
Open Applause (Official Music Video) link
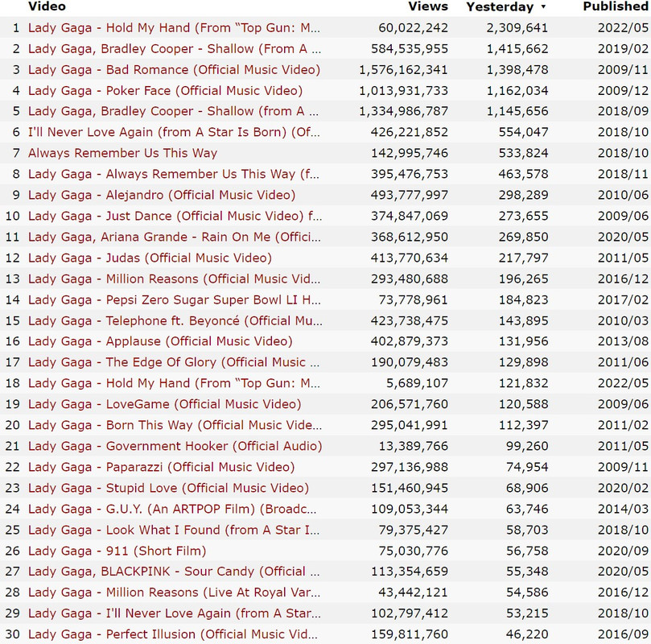(160, 341)
